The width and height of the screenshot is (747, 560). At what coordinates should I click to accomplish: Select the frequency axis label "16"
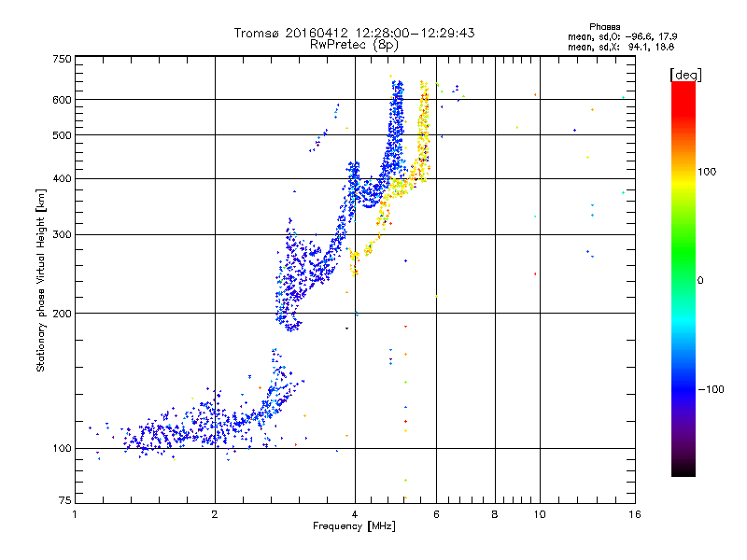(x=635, y=514)
